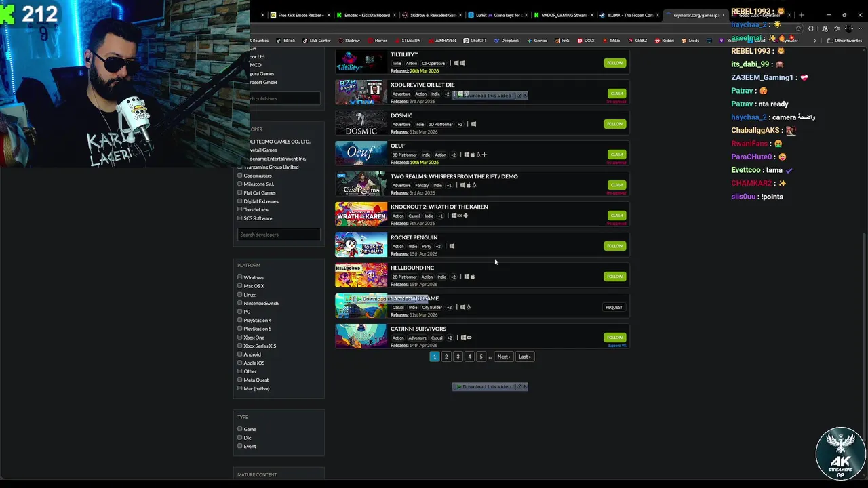Enable the Game type checkbox
The image size is (868, 488).
[239, 429]
